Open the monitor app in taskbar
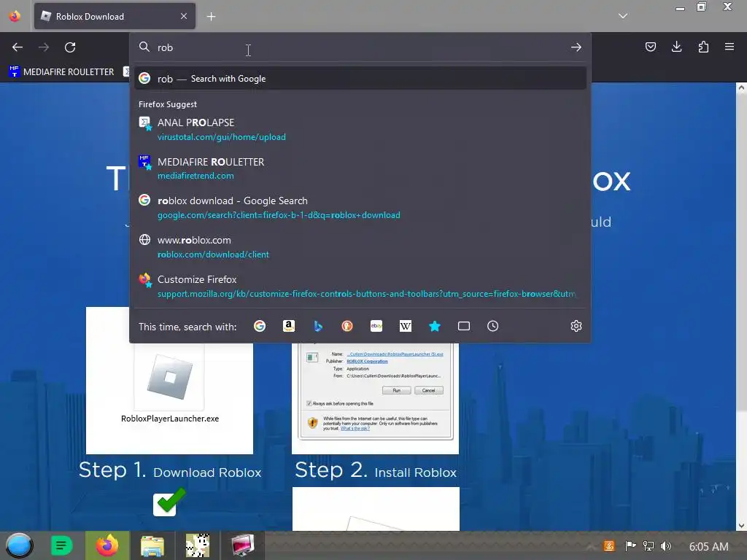 tap(242, 545)
